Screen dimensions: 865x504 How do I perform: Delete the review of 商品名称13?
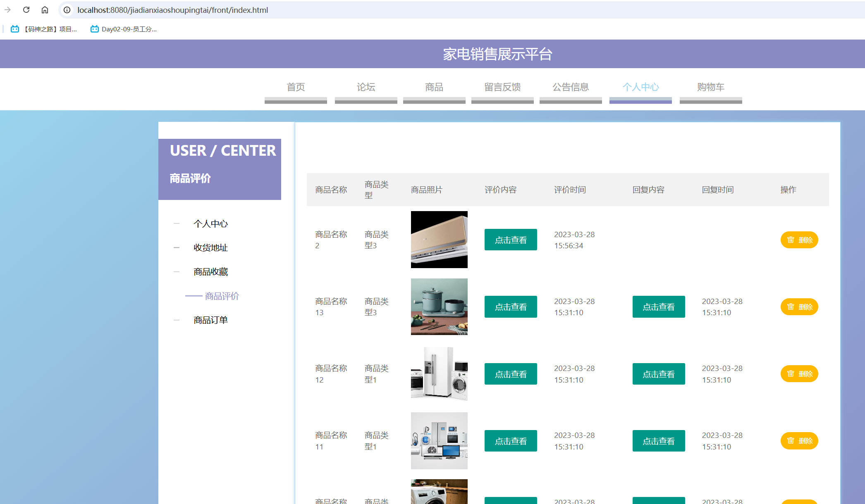(x=799, y=307)
